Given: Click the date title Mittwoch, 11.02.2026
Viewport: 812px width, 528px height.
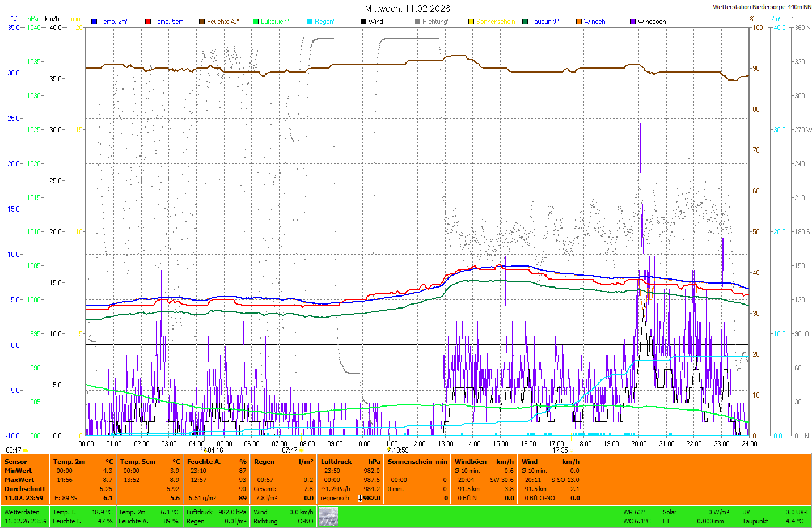Looking at the screenshot, I should [x=407, y=9].
